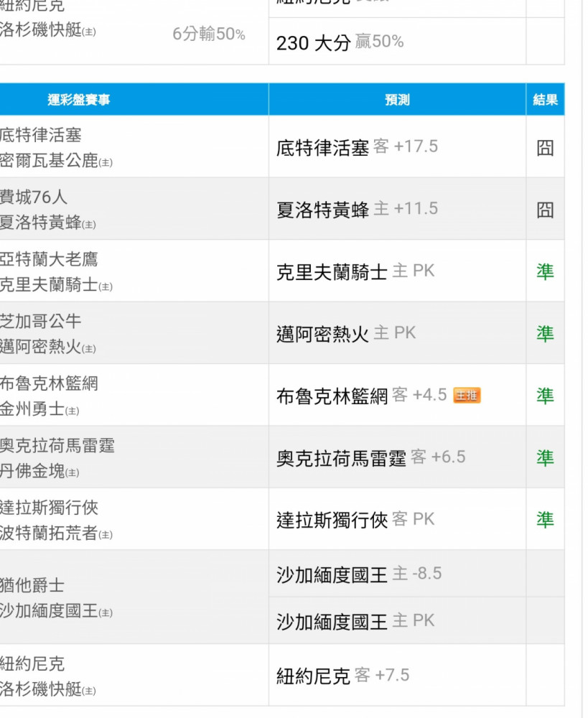Image resolution: width=588 pixels, height=718 pixels.
Task: Click the 囧 result for 底特律活塞 +17.5
Action: [545, 147]
